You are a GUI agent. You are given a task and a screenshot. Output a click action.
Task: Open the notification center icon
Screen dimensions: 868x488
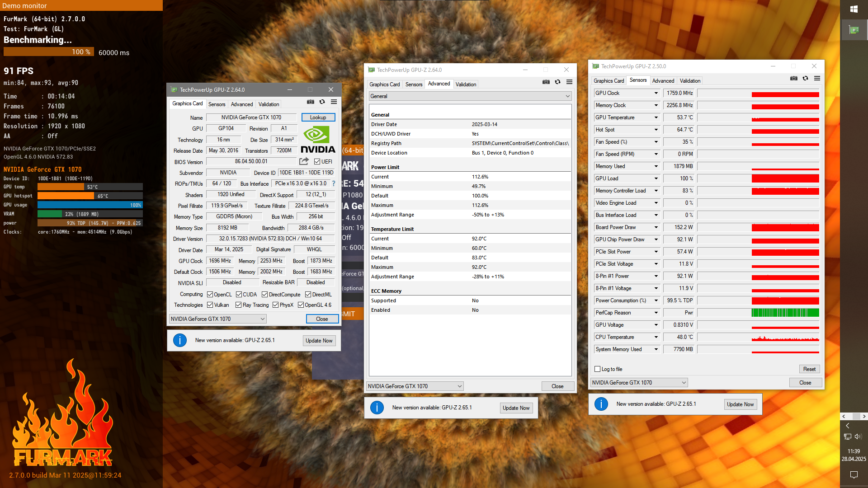point(854,474)
